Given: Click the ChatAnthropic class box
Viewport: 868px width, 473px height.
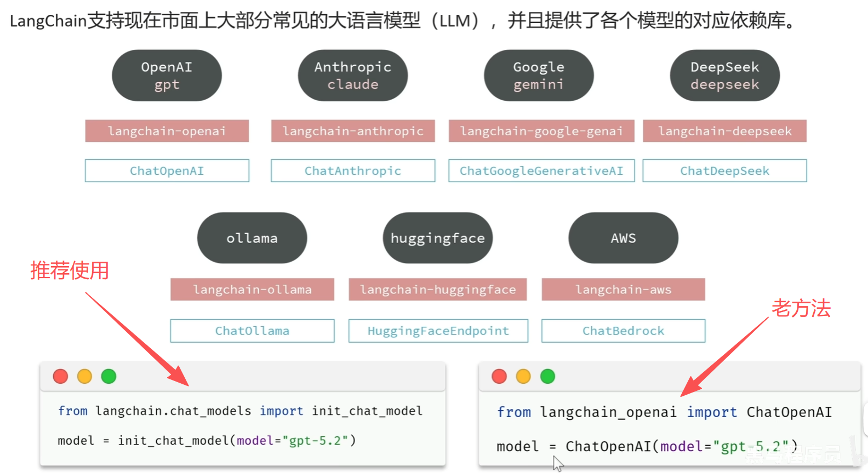Looking at the screenshot, I should point(353,171).
